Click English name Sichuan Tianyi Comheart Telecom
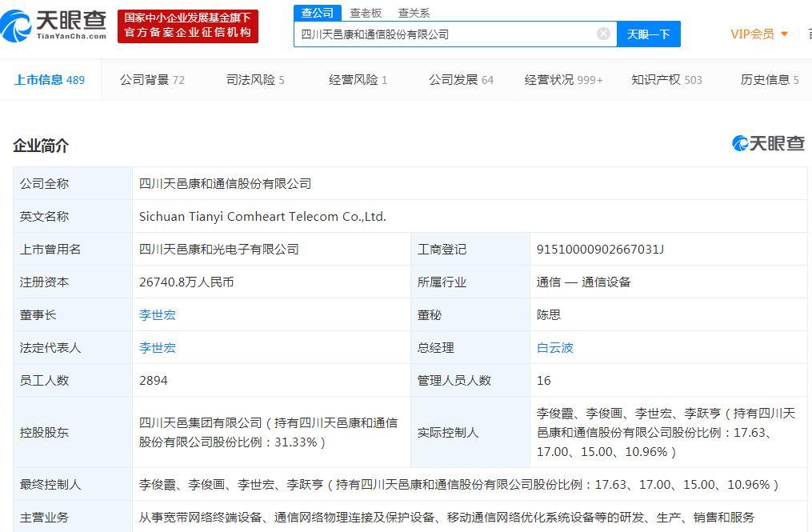Screen dimensions: 812x532 262,217
